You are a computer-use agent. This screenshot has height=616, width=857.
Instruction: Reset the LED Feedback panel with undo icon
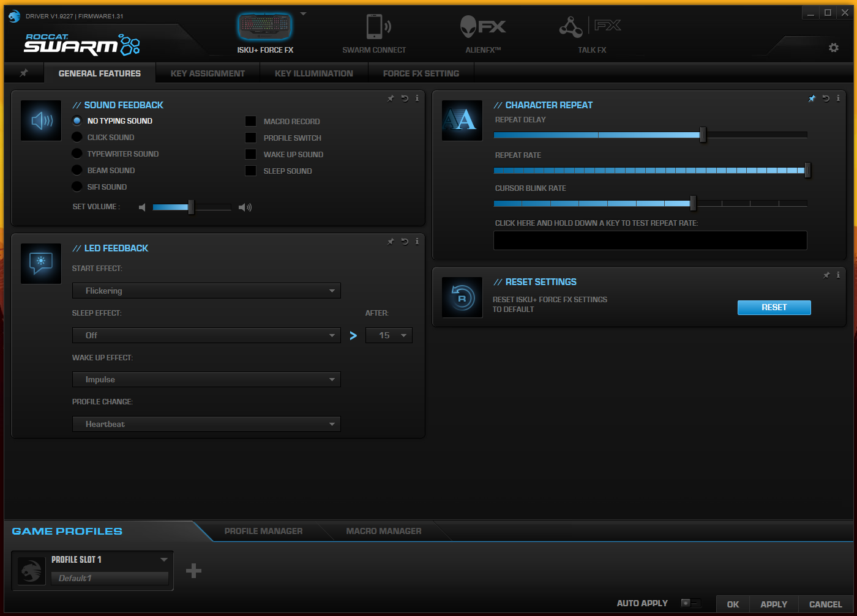coord(405,242)
